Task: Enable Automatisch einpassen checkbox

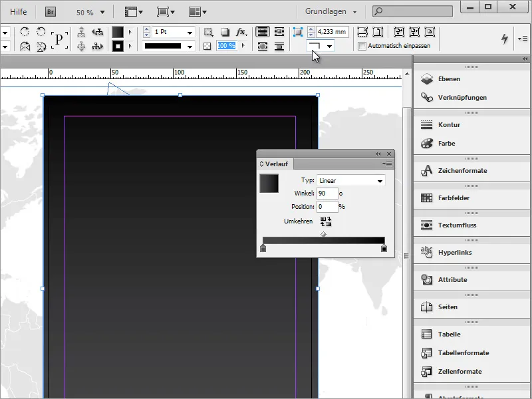Action: pyautogui.click(x=362, y=46)
